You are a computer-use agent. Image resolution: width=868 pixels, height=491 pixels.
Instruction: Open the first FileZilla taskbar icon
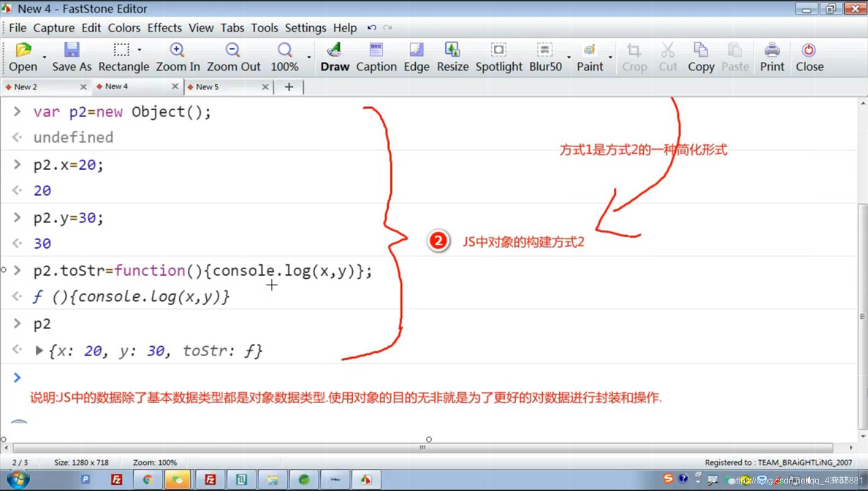point(116,480)
